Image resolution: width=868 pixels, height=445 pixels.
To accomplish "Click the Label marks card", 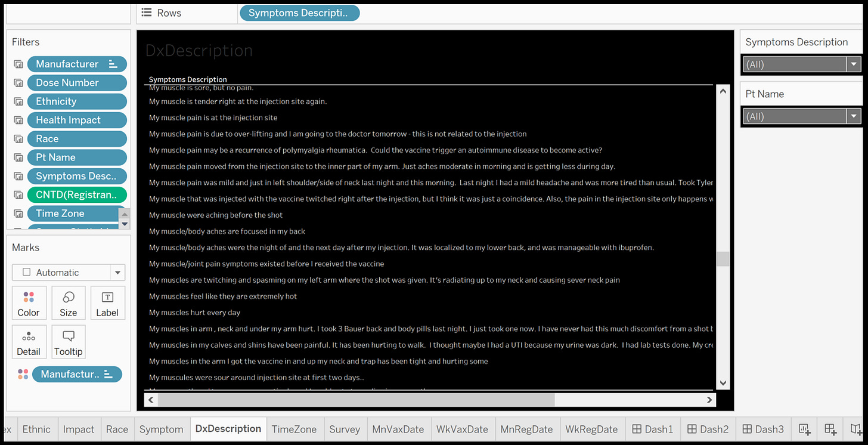I will (107, 303).
